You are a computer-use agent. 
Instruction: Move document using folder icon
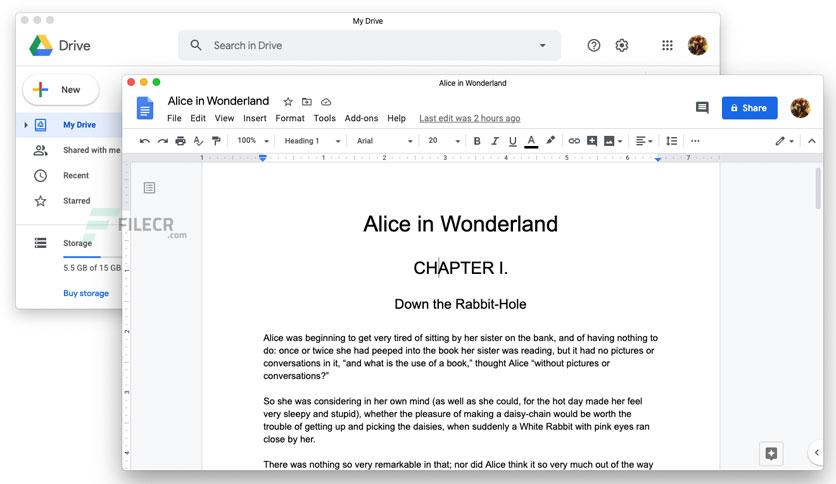307,101
